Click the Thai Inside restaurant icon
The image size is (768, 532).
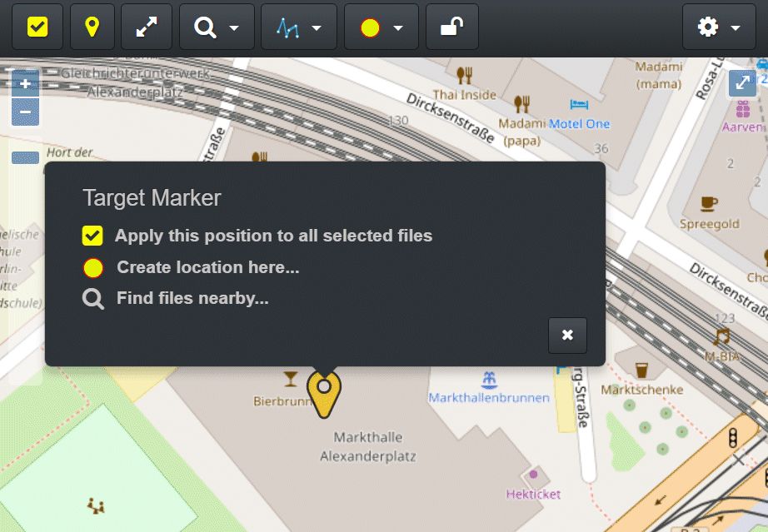pyautogui.click(x=464, y=76)
